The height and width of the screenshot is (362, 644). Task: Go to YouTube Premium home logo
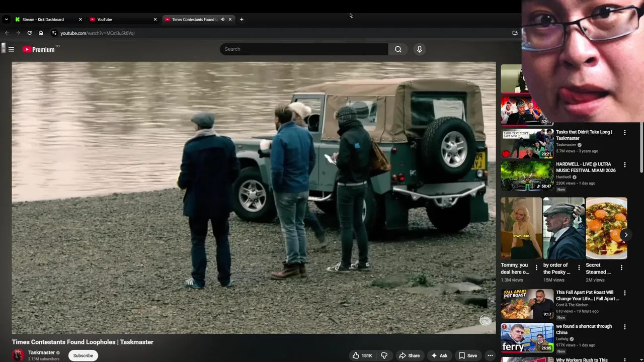tap(39, 49)
